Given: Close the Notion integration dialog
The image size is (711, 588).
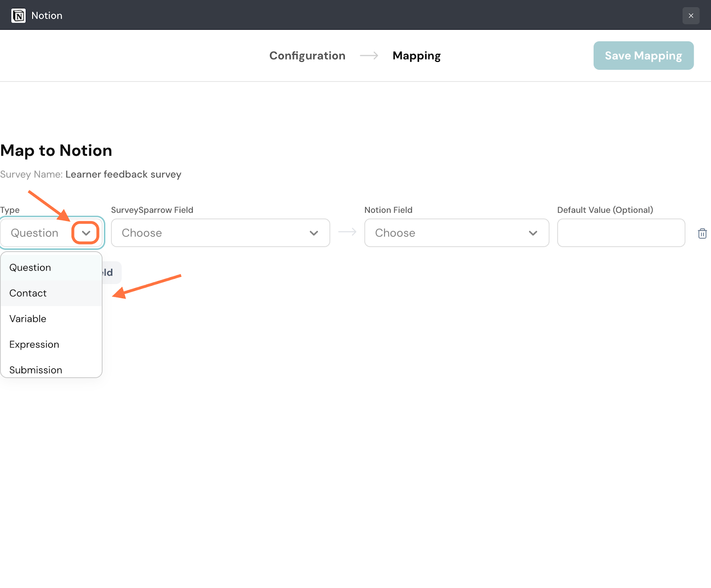Looking at the screenshot, I should tap(691, 16).
